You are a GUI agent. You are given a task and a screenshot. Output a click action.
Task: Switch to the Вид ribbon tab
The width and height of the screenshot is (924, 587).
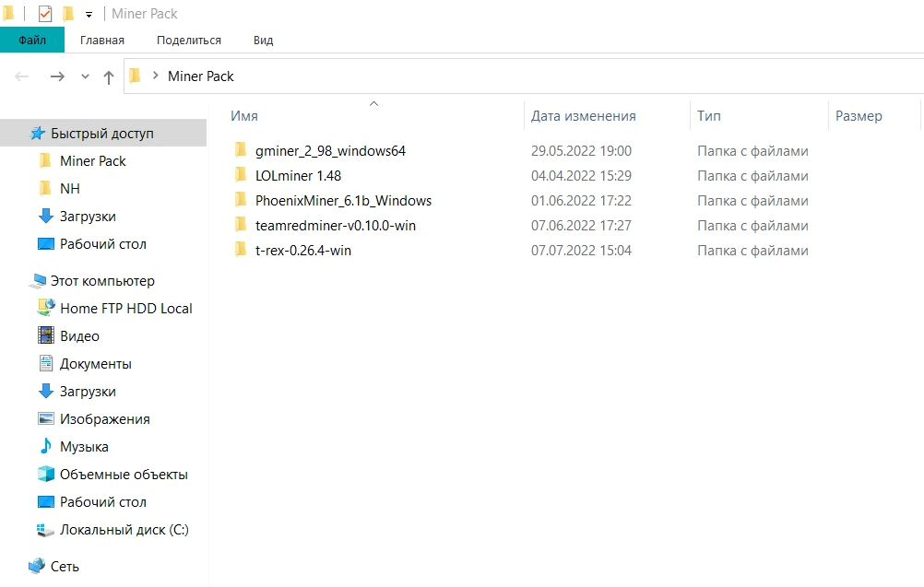[263, 41]
